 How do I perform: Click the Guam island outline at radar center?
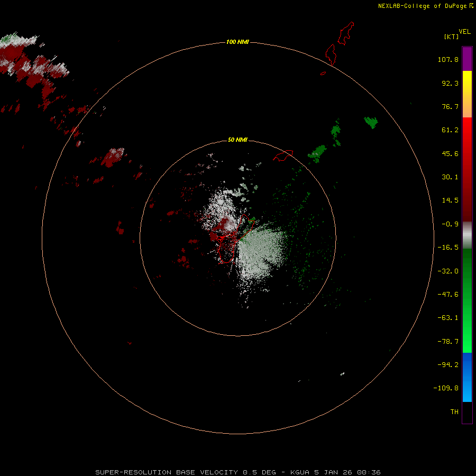(235, 240)
